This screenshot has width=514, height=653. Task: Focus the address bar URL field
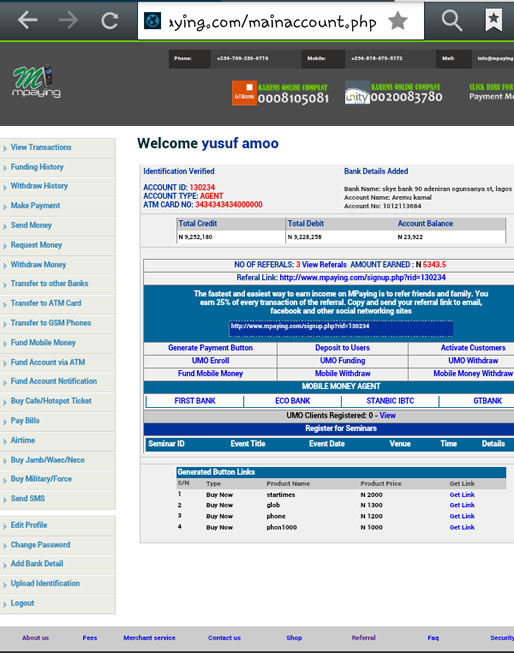pos(273,22)
